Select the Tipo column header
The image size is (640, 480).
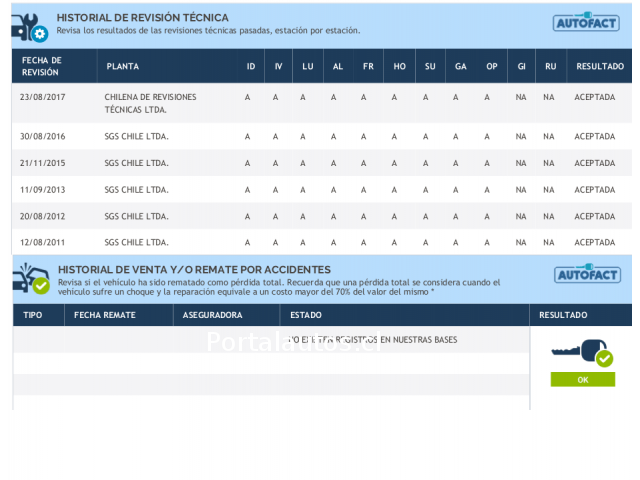point(33,314)
